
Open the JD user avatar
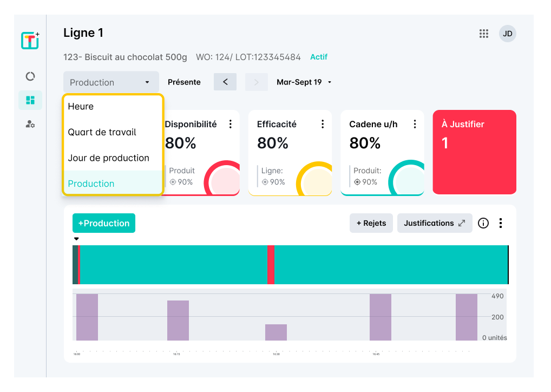pyautogui.click(x=507, y=34)
